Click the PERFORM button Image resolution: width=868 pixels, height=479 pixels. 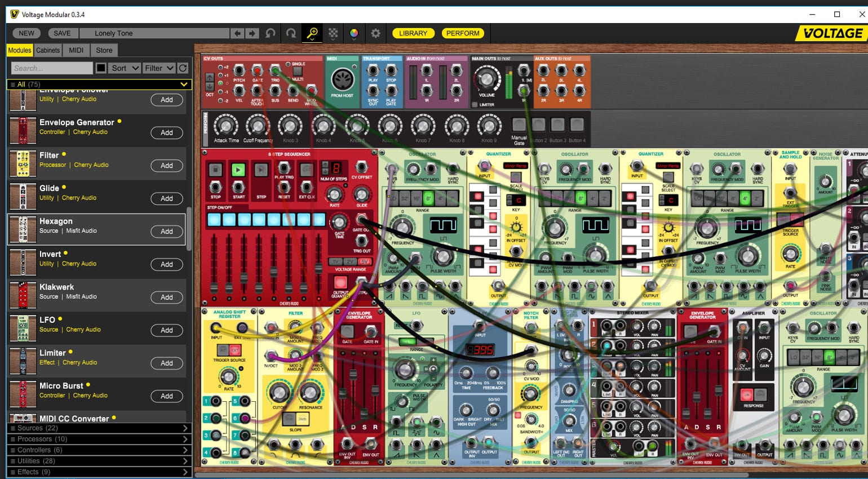pos(463,33)
